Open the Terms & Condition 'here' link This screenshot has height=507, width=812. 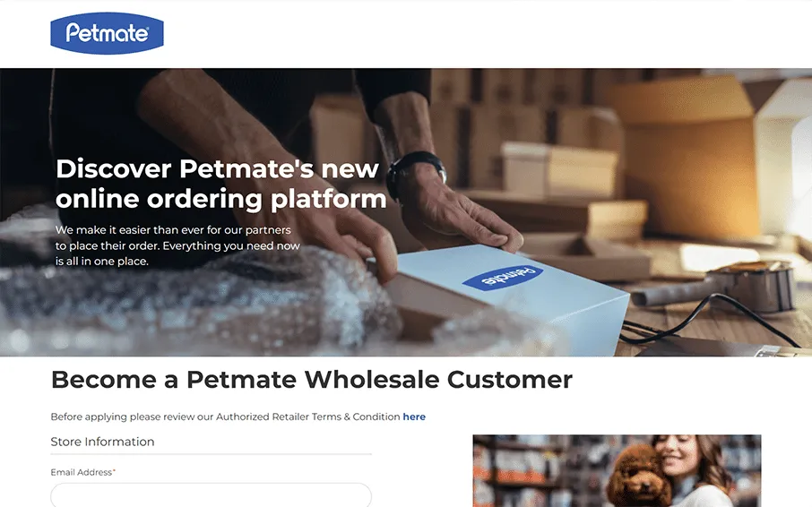click(414, 417)
